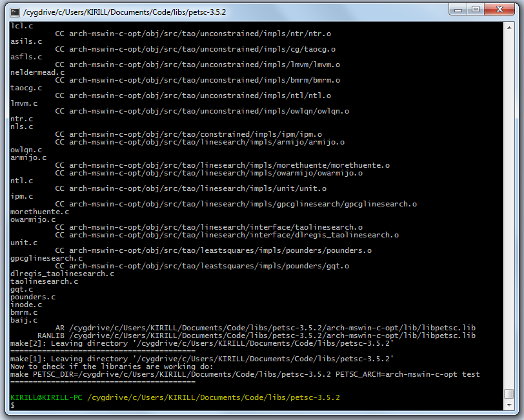Screen dimensions: 524x420
Task: Click the CC line ending in ntr/ntr.o
Action: (193, 34)
